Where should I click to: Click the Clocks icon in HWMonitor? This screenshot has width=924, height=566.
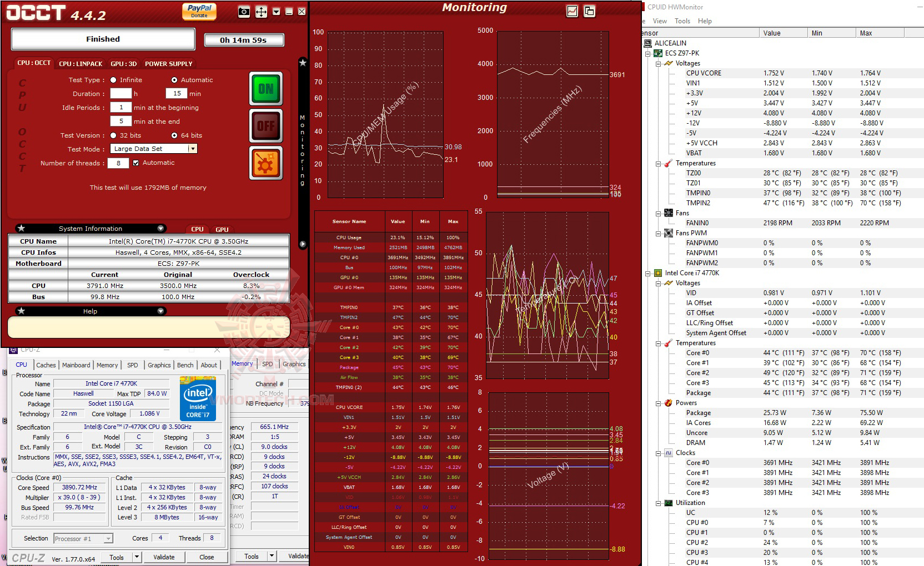tap(668, 453)
